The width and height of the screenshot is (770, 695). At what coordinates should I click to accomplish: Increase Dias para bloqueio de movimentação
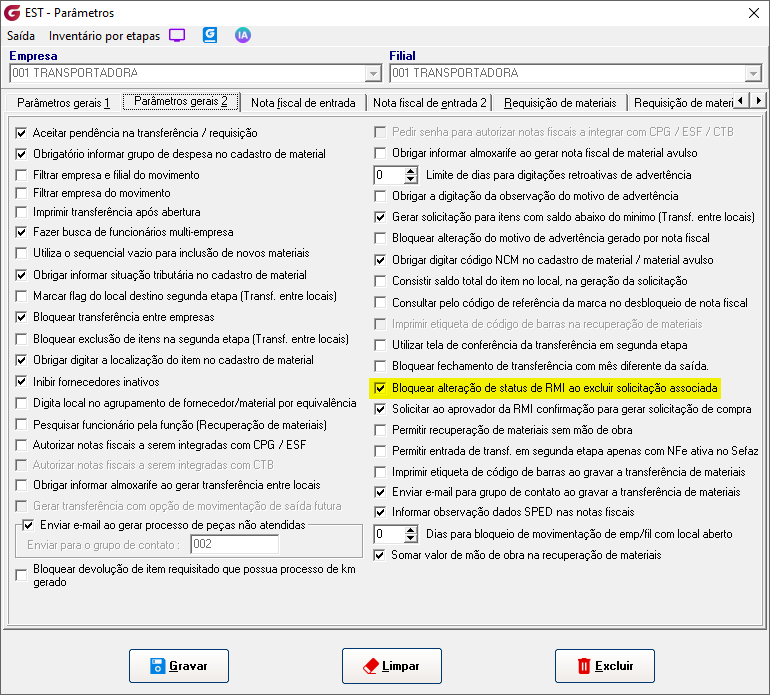411,530
